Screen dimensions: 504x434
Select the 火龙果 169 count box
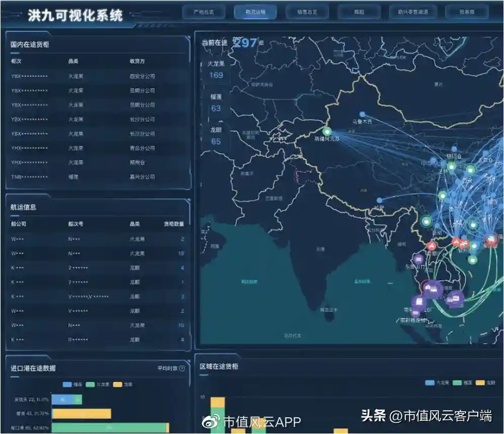tap(216, 70)
